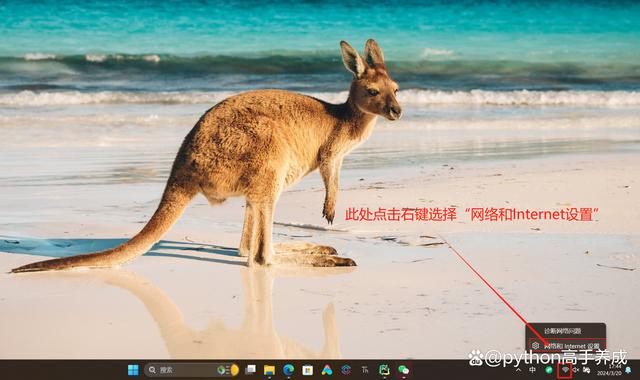Open WeChat from the taskbar
Image resolution: width=640 pixels, height=380 pixels.
click(403, 370)
